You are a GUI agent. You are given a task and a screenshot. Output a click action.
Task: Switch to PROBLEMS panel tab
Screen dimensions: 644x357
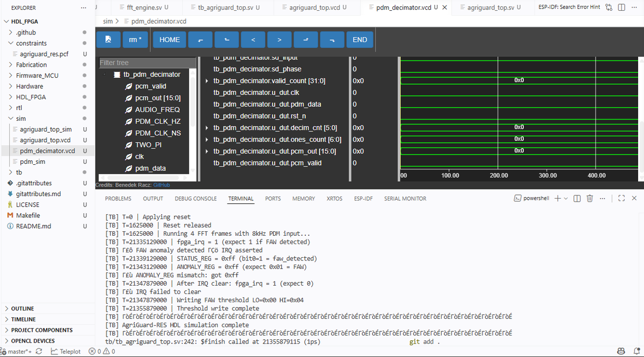(x=118, y=199)
